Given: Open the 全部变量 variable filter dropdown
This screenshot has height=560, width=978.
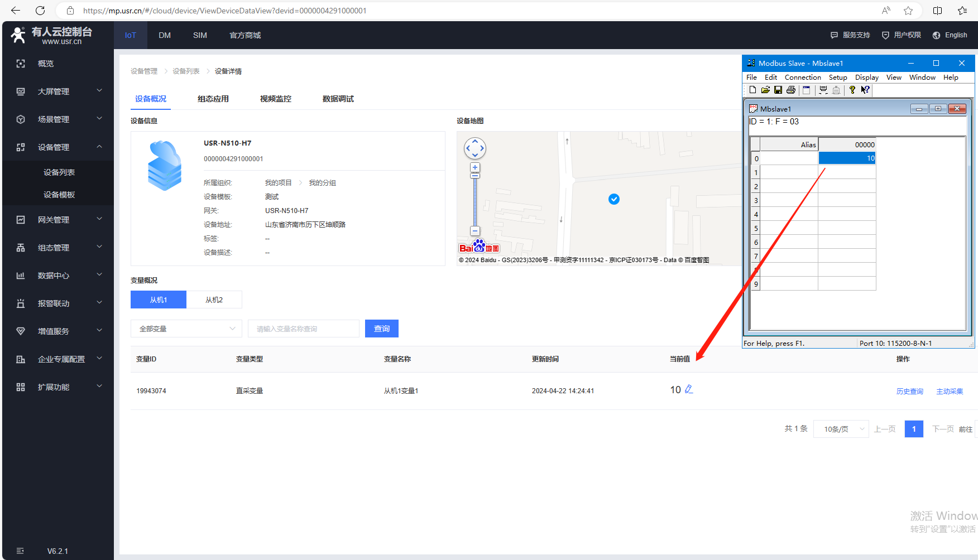Looking at the screenshot, I should (186, 329).
